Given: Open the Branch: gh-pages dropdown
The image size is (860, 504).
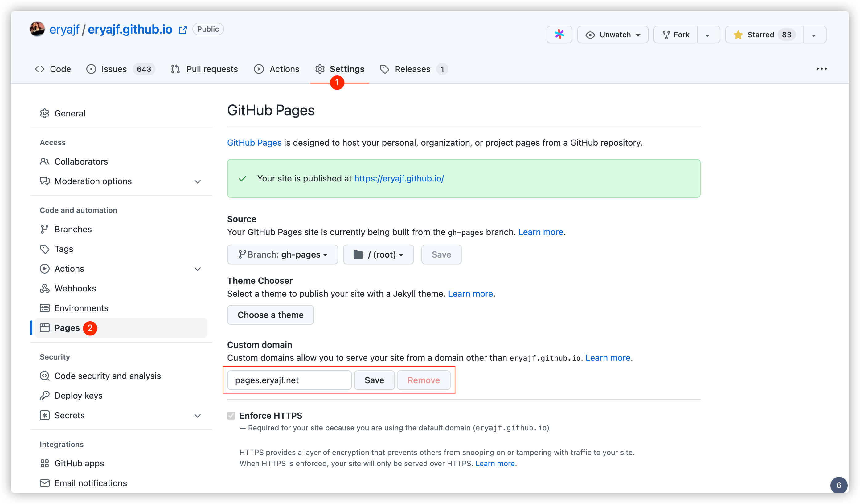Looking at the screenshot, I should (283, 254).
